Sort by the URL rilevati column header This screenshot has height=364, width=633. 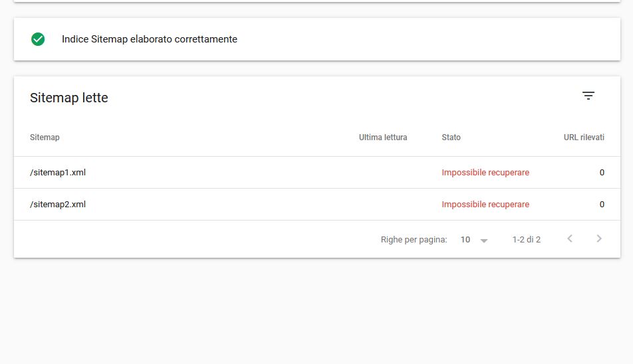click(584, 137)
